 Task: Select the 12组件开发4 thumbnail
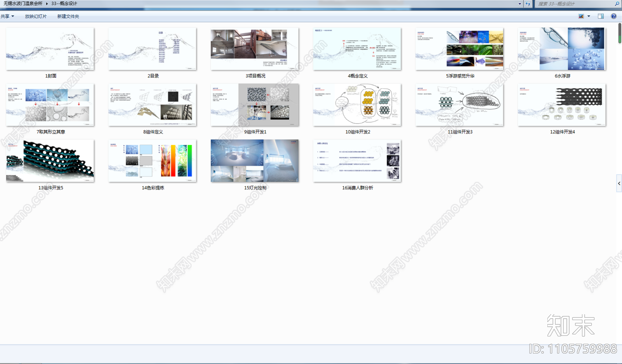[x=562, y=105]
